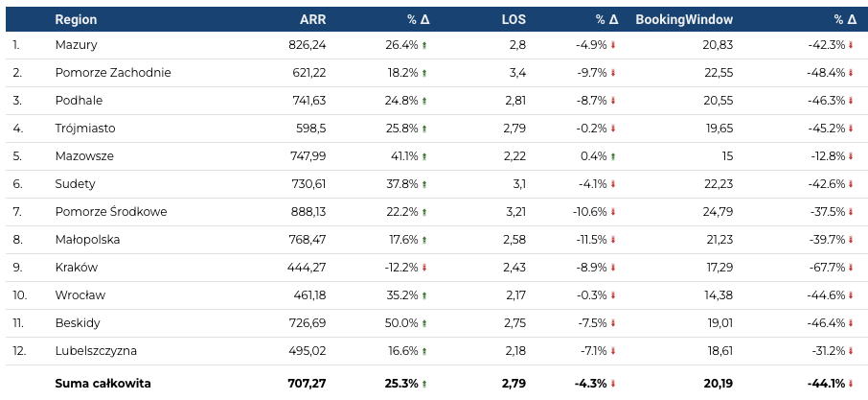868x400 pixels.
Task: Click the Suma całkowita total label
Action: (103, 384)
